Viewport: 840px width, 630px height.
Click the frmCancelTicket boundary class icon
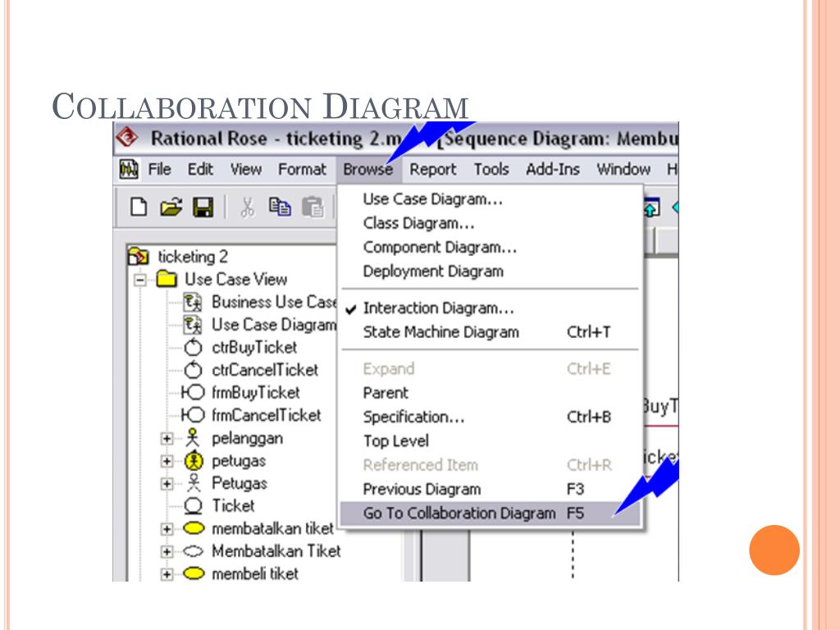click(x=193, y=415)
